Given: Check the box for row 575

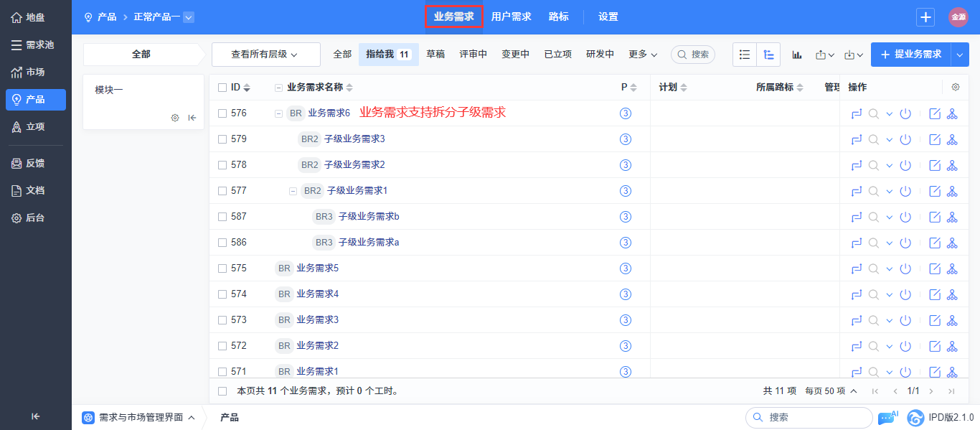Looking at the screenshot, I should tap(222, 268).
